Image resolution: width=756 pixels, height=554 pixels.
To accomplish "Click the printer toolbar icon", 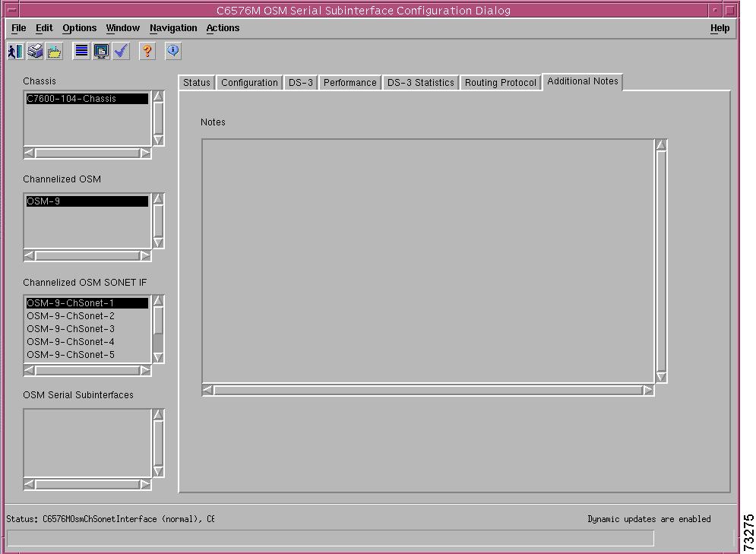I will (x=35, y=51).
